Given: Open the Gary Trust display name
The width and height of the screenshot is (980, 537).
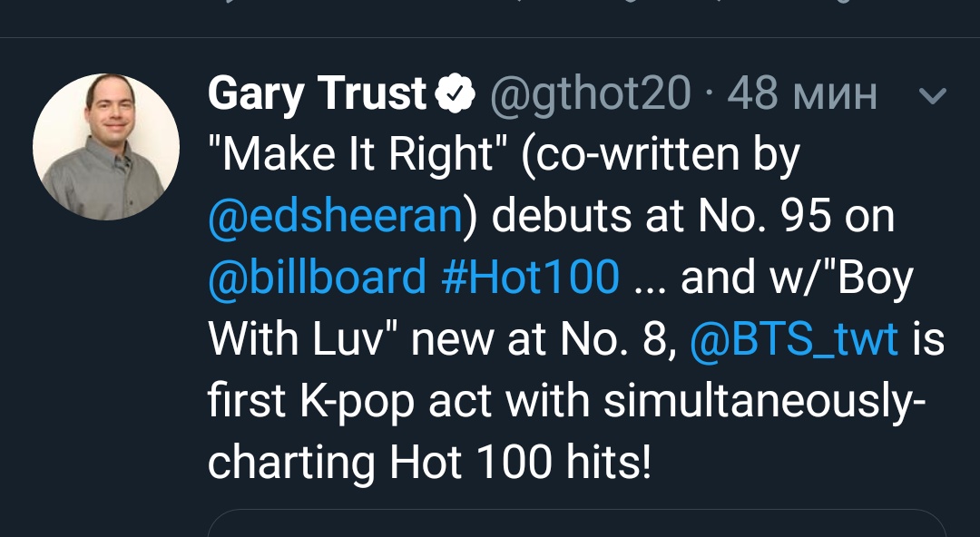Looking at the screenshot, I should 318,93.
